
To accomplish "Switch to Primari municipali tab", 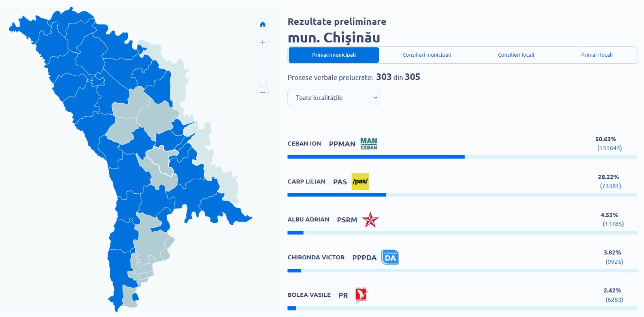I will point(334,55).
